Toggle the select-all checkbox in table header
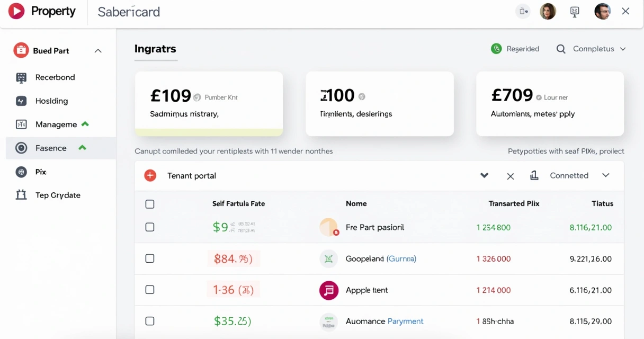Viewport: 644px width, 339px height. [x=150, y=204]
